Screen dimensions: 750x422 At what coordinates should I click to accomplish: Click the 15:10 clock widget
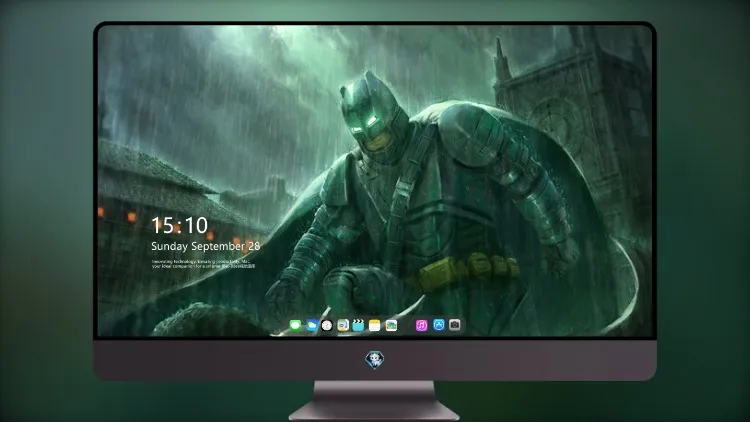click(x=179, y=225)
